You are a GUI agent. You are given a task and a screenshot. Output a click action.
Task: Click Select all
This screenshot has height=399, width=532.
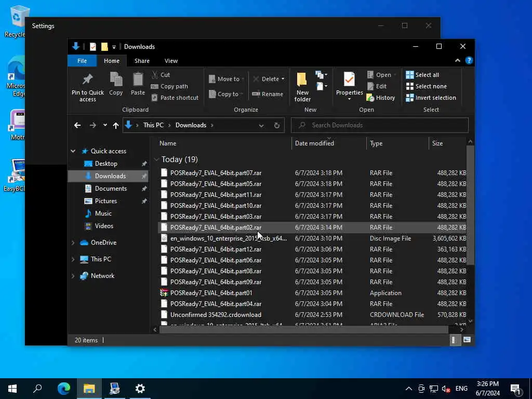[x=422, y=75]
